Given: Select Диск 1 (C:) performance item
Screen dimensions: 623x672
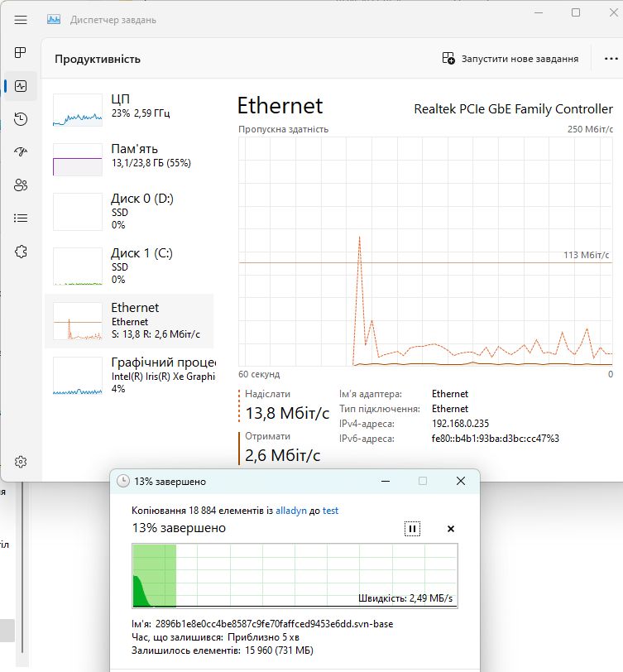Looking at the screenshot, I should pos(129,266).
